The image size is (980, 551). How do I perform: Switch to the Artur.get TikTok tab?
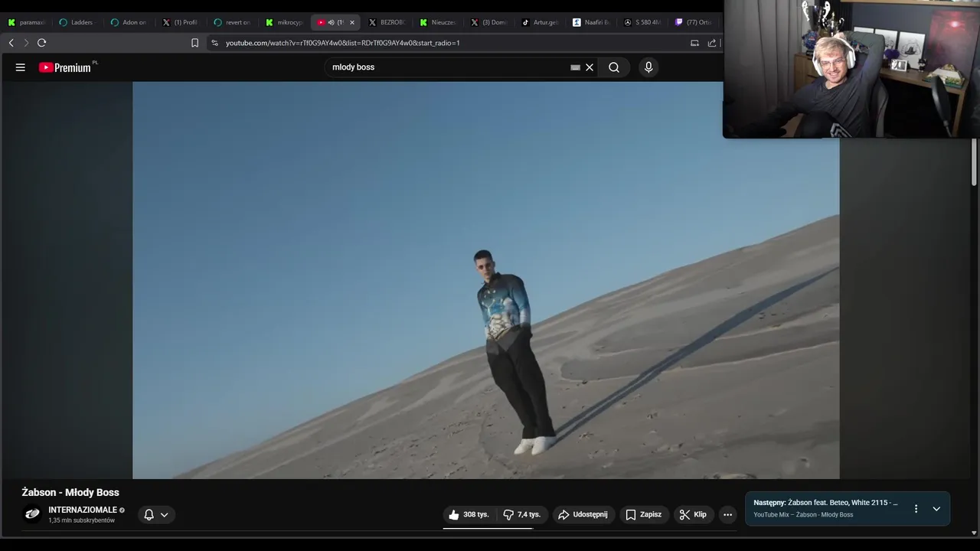[x=541, y=22]
